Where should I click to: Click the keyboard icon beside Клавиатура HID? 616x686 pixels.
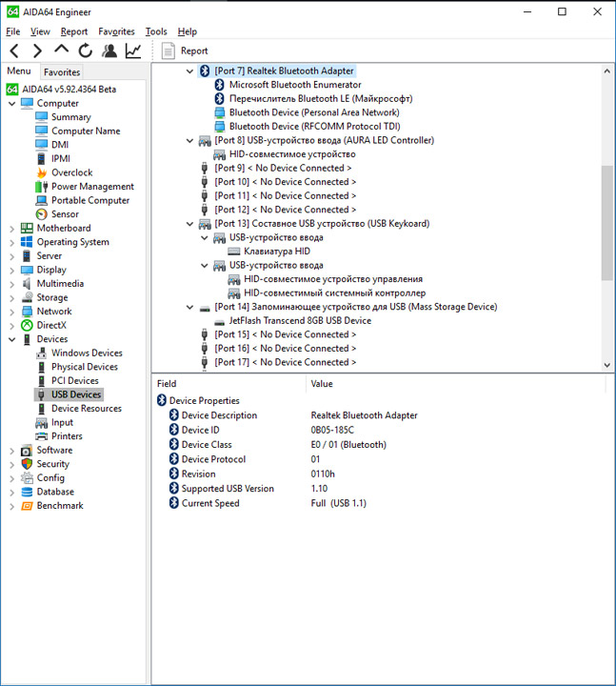click(234, 252)
